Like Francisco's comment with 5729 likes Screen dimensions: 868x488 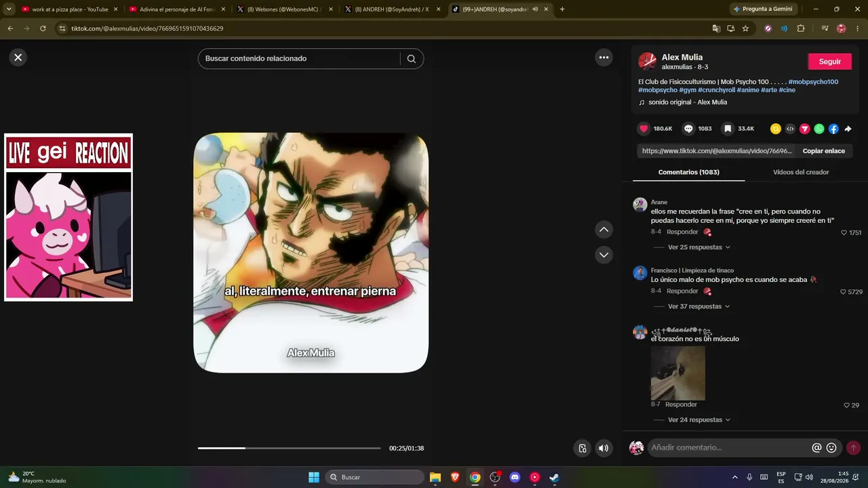click(844, 292)
